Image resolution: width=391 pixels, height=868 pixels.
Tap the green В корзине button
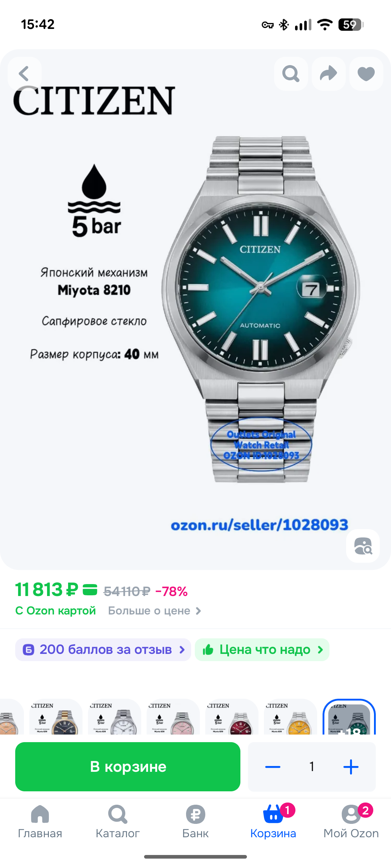[x=128, y=766]
